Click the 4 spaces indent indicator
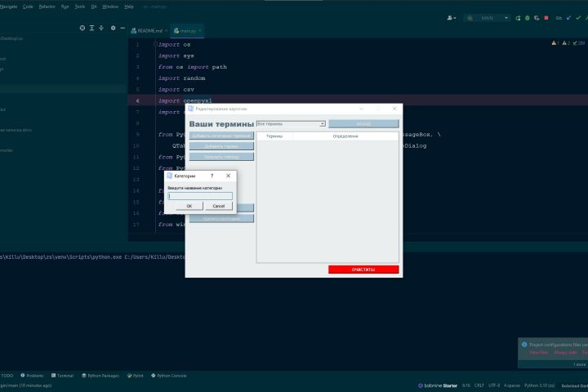This screenshot has height=392, width=588. (512, 385)
